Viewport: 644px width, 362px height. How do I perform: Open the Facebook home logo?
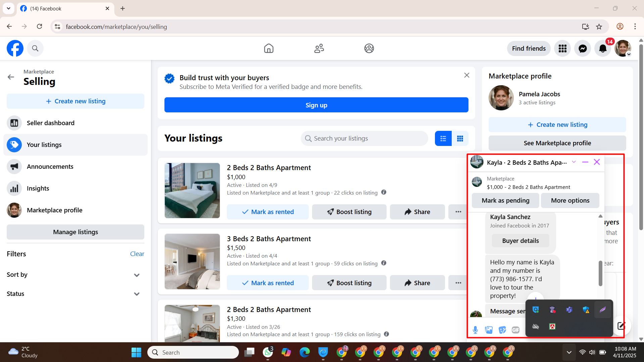click(15, 48)
